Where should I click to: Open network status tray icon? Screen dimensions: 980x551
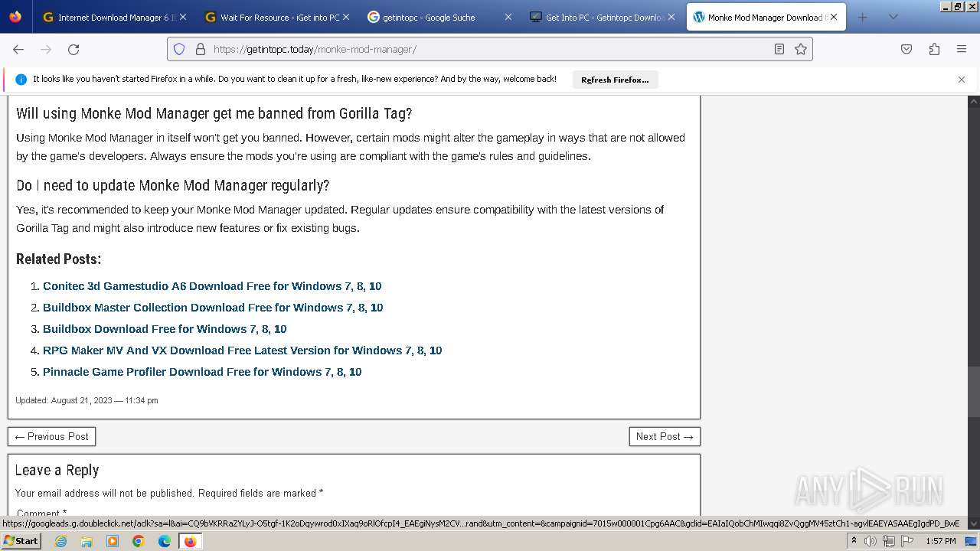point(888,541)
